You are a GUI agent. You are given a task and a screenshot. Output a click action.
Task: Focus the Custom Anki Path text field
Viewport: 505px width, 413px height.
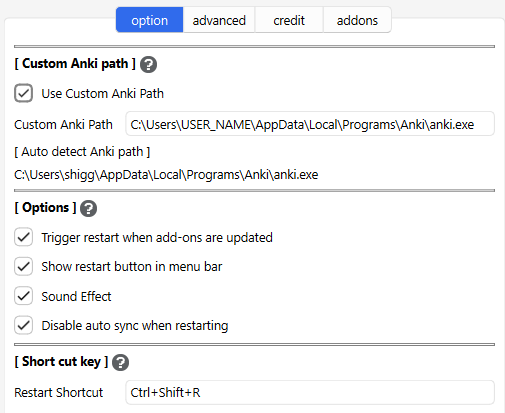(x=310, y=124)
